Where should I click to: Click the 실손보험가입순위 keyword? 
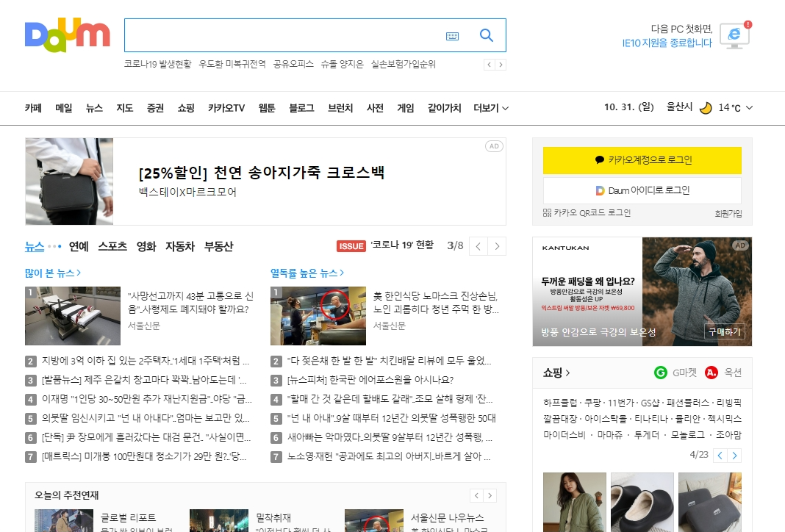tap(403, 64)
